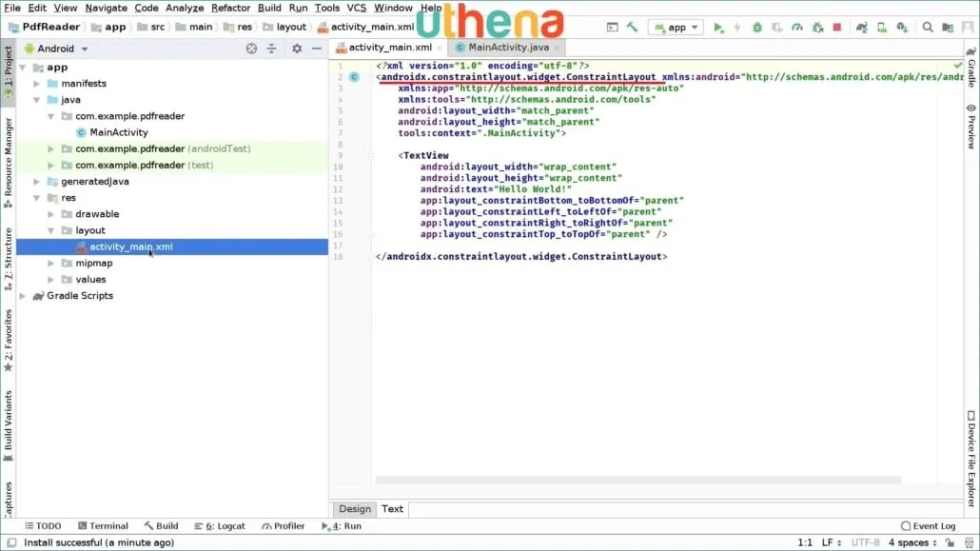This screenshot has height=551, width=980.
Task: Expand the drawable folder
Action: pyautogui.click(x=51, y=214)
